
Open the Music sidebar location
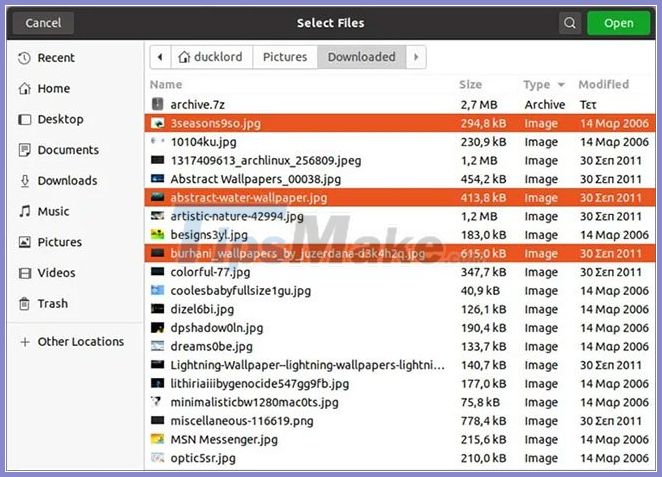(x=75, y=211)
